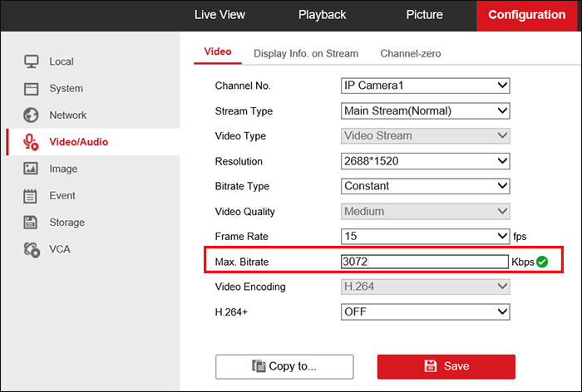The height and width of the screenshot is (392, 582).
Task: Click the Event calendar icon
Action: pyautogui.click(x=31, y=196)
